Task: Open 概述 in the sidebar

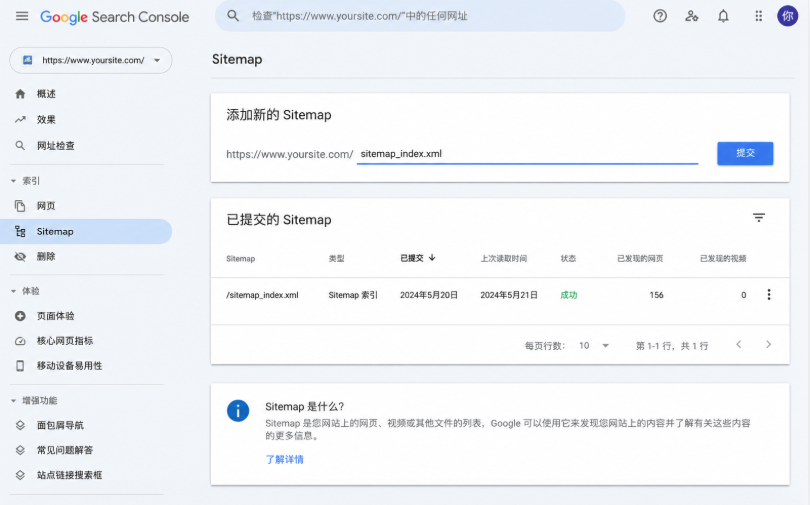Action: click(46, 94)
